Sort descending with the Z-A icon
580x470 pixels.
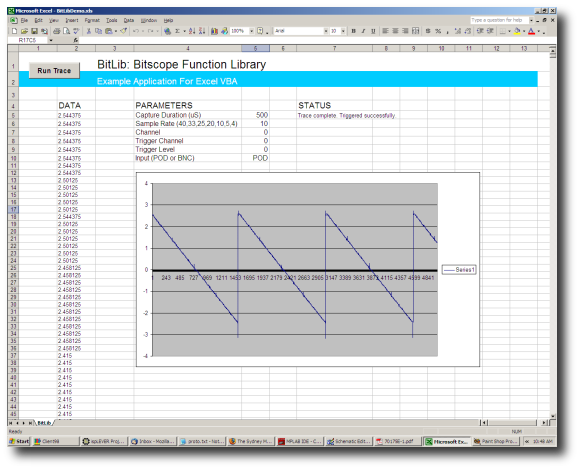tap(202, 31)
